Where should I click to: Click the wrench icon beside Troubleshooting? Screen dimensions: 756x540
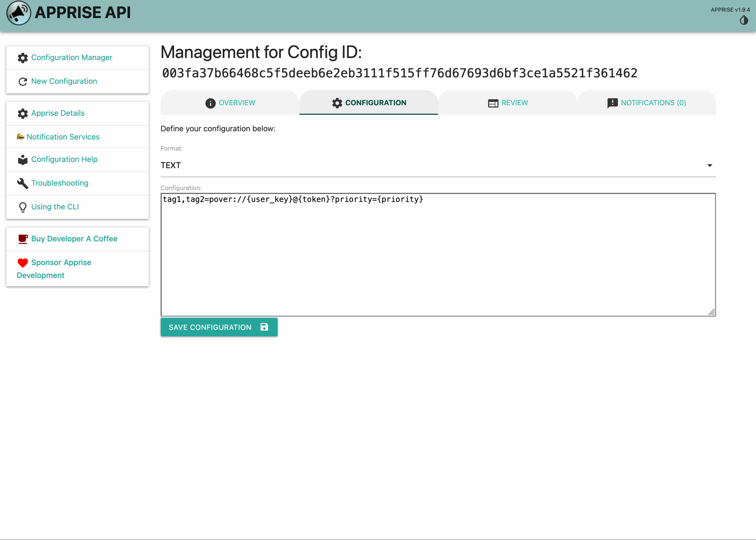click(x=23, y=183)
